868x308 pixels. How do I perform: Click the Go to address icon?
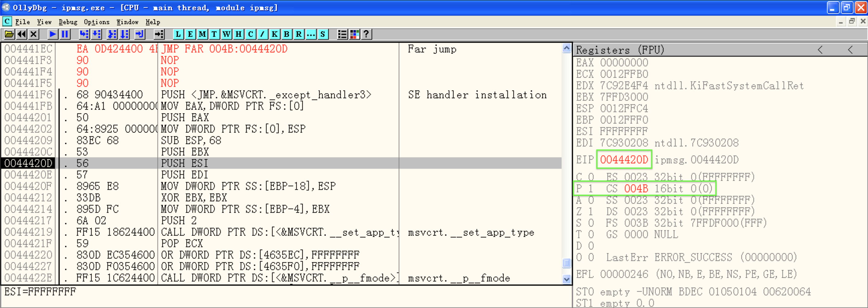(x=159, y=34)
